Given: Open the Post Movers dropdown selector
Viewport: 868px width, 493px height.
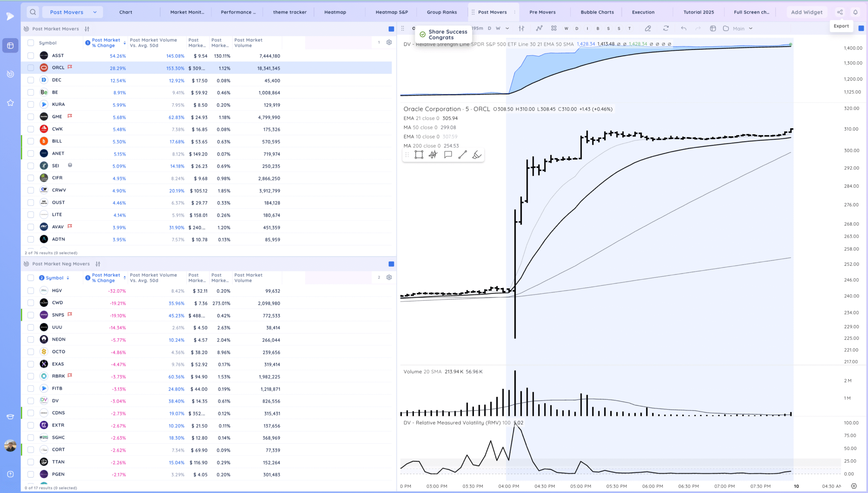Looking at the screenshot, I should coord(73,12).
